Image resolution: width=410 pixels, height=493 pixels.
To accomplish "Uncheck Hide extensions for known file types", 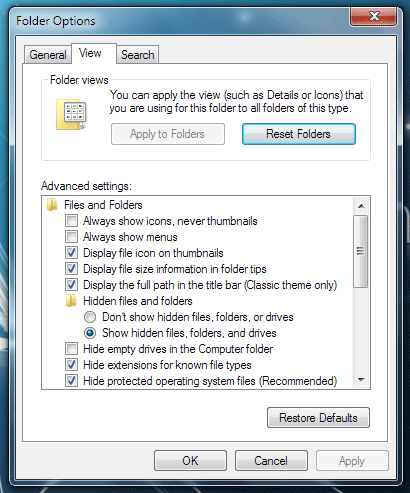I will pyautogui.click(x=71, y=365).
